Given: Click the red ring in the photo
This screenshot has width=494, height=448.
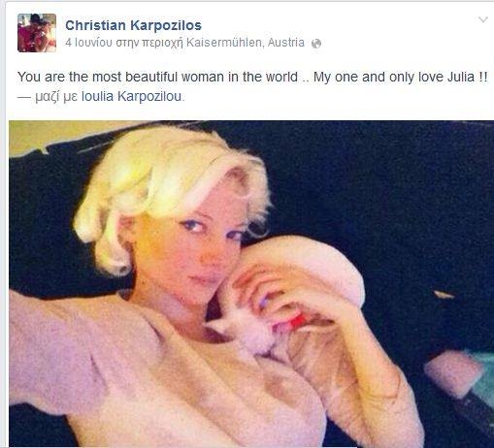Looking at the screenshot, I should pos(298,320).
